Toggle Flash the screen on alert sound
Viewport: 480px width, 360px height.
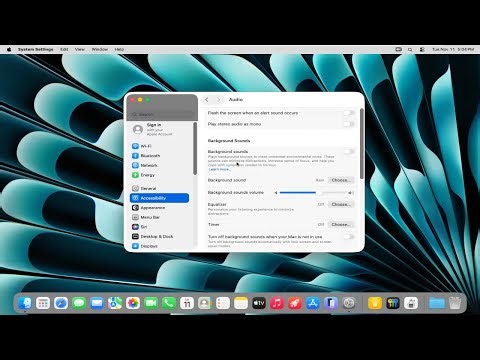point(348,113)
